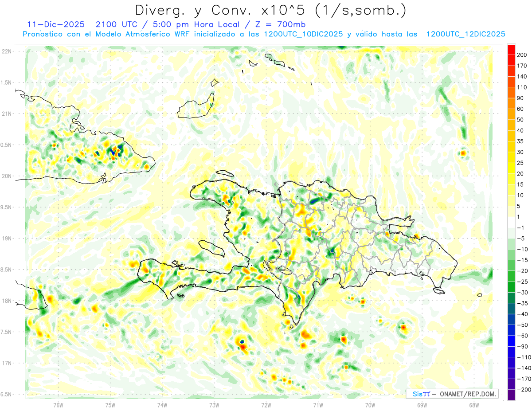
Task: Click the latitude label '9.5N'
Action: (6, 207)
